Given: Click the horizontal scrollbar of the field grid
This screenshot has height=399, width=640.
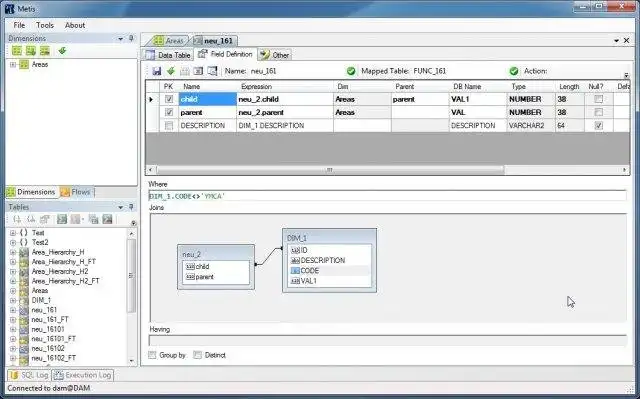Looking at the screenshot, I should (330, 169).
